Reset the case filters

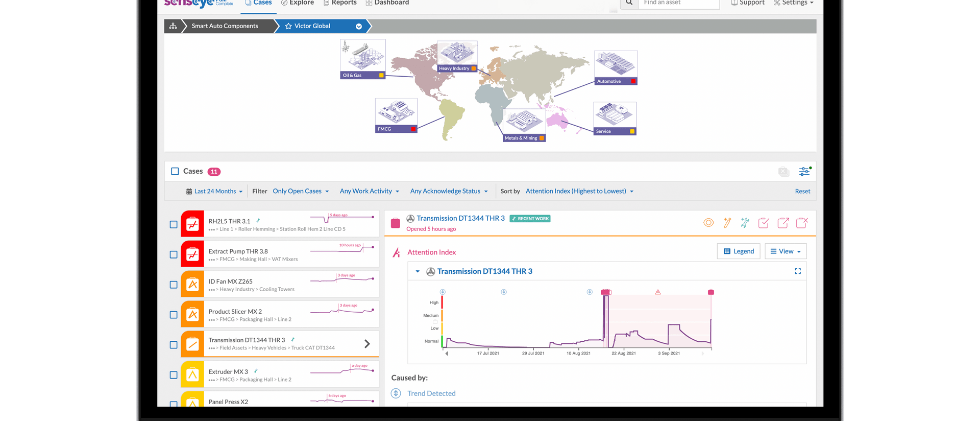tap(802, 191)
